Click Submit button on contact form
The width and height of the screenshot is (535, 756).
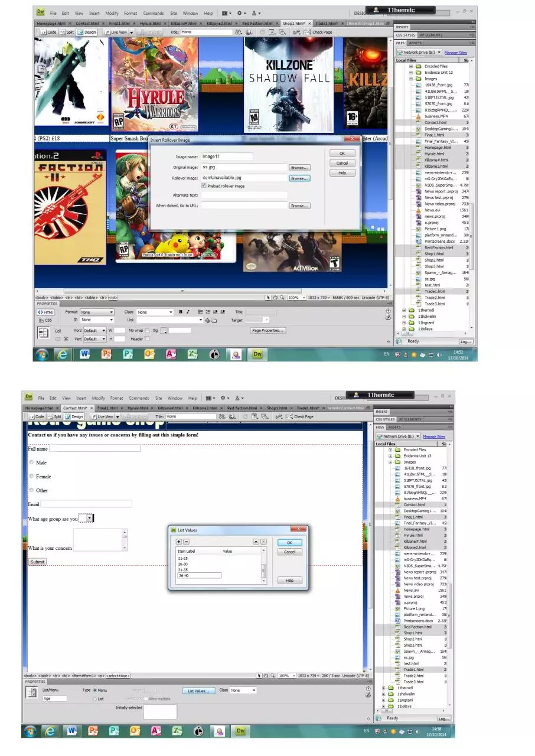point(37,562)
